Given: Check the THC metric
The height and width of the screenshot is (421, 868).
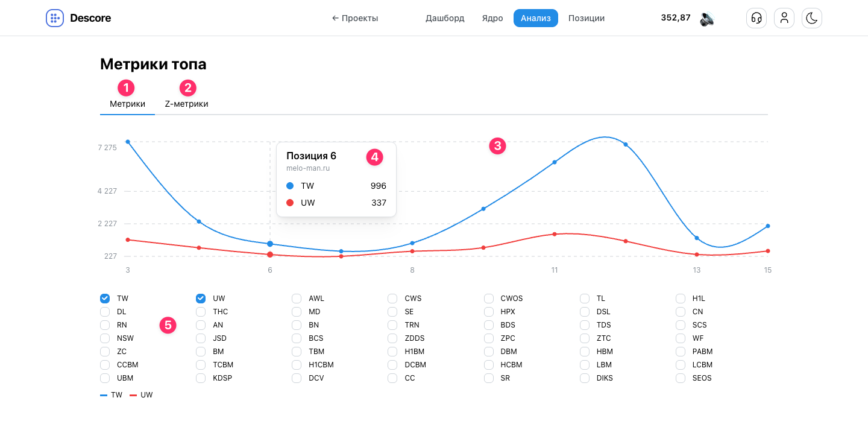Looking at the screenshot, I should coord(201,312).
